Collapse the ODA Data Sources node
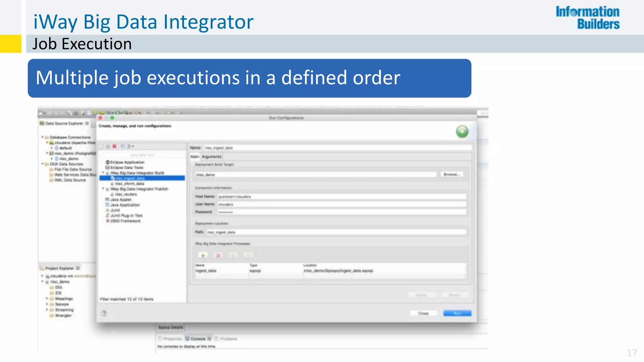This screenshot has height=362, width=644. click(42, 164)
